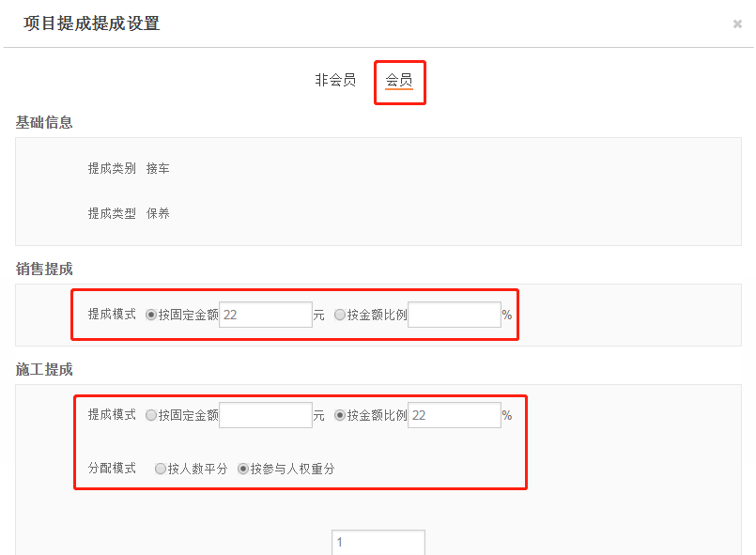The height and width of the screenshot is (555, 756).
Task: Focus the 销售提成 percentage ratio field
Action: click(x=454, y=316)
